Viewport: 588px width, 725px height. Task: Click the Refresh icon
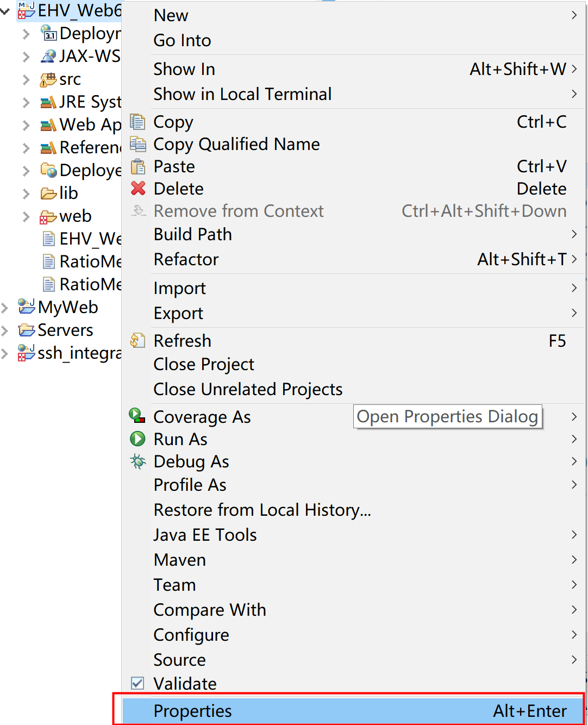coord(137,341)
